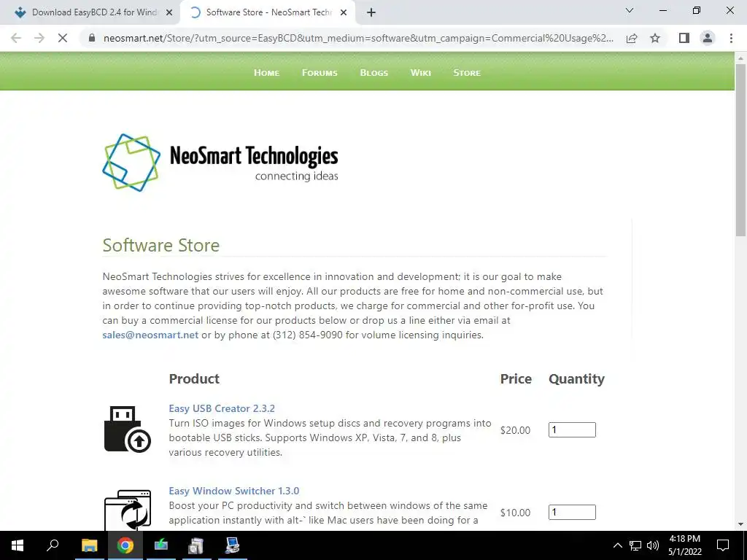Go back to the previous page
The height and width of the screenshot is (560, 747).
pyautogui.click(x=16, y=38)
